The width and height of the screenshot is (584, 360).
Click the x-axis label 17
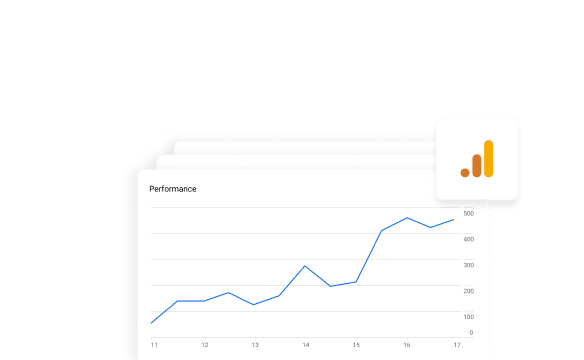(457, 345)
